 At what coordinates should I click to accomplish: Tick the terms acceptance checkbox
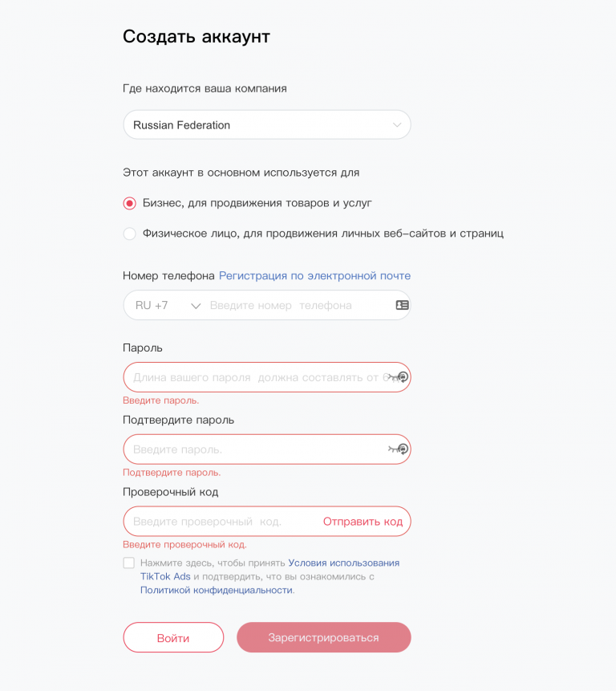(x=129, y=563)
